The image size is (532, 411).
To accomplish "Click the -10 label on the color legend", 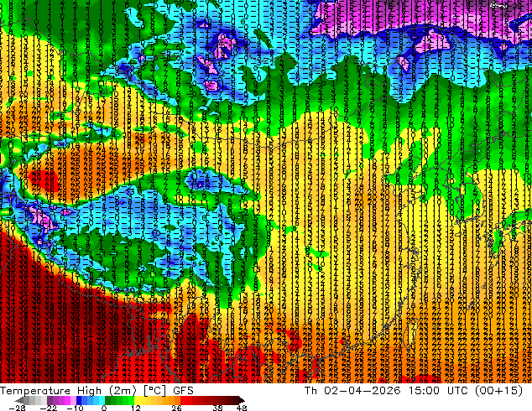I will (75, 408).
